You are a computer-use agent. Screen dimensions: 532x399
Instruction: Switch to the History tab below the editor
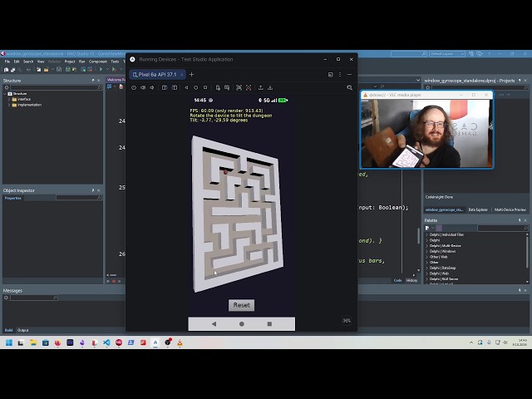pos(411,280)
